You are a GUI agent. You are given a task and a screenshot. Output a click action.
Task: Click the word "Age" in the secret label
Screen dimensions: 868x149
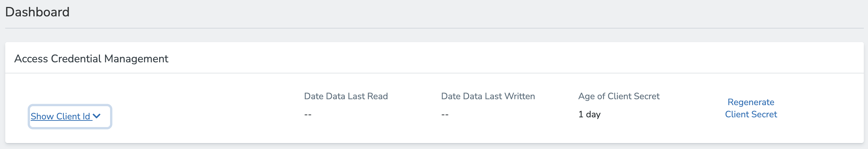[587, 96]
